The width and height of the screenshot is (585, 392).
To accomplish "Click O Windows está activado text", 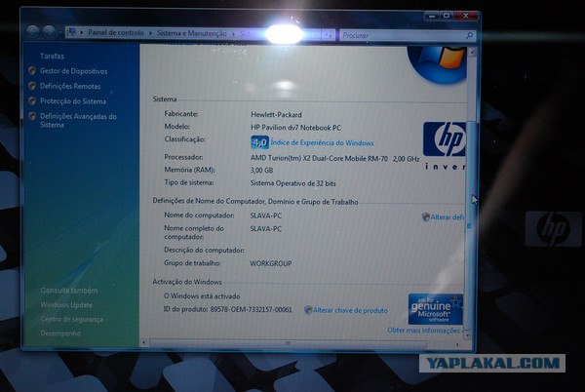I will click(x=202, y=296).
